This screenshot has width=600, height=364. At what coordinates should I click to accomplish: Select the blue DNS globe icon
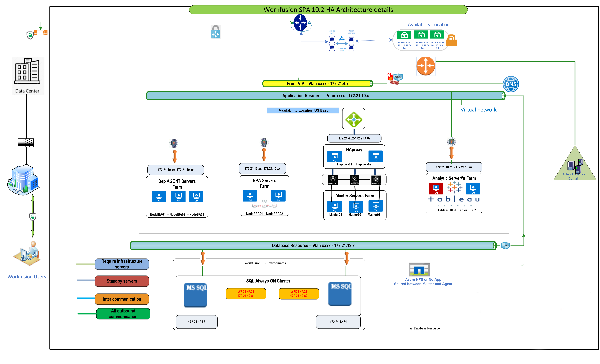(x=511, y=84)
